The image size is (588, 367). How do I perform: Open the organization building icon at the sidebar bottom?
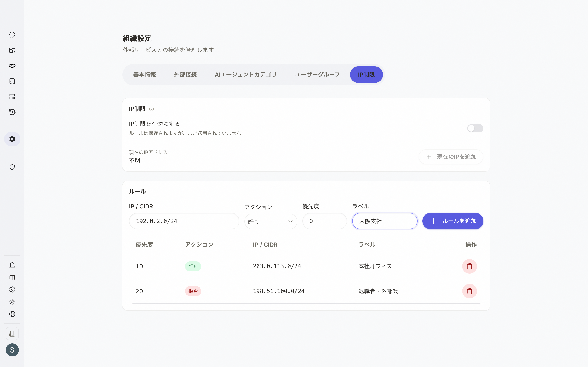12,334
